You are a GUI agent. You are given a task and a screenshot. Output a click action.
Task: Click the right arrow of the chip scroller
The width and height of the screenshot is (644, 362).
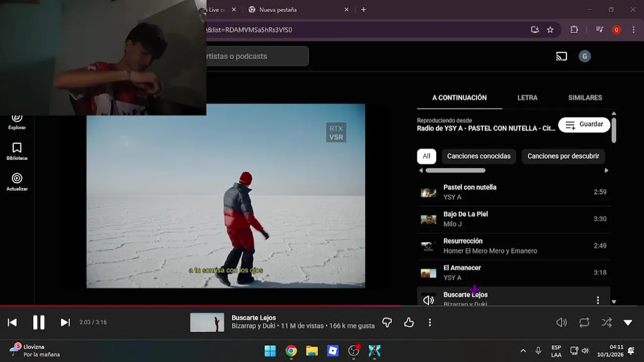606,170
